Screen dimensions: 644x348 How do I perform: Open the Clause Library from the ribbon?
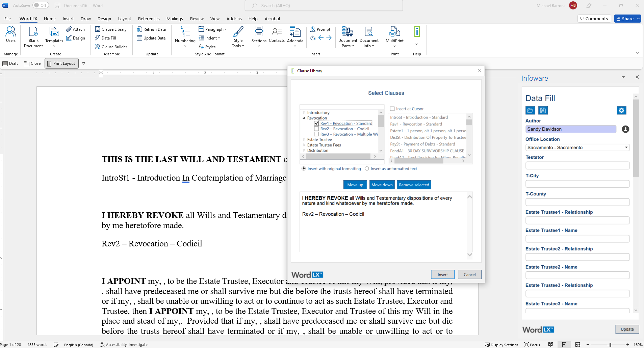pyautogui.click(x=111, y=29)
